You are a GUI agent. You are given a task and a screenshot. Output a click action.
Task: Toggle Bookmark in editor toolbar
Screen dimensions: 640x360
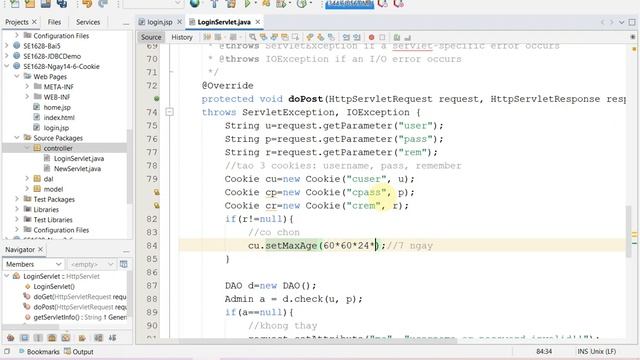tap(331, 37)
